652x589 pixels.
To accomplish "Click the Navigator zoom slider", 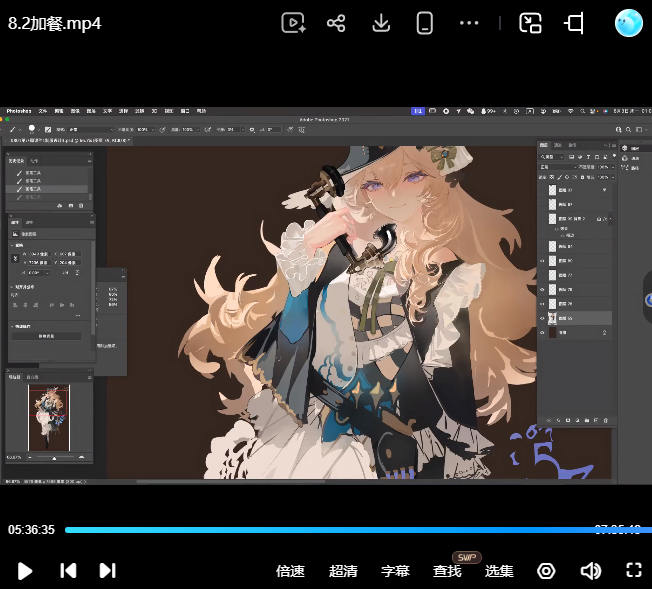I will coord(54,458).
